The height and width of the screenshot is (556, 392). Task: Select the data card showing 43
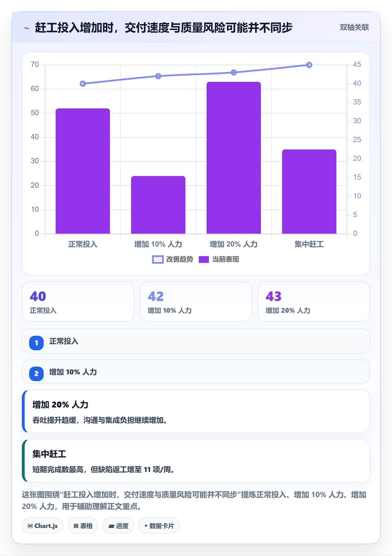(x=314, y=302)
